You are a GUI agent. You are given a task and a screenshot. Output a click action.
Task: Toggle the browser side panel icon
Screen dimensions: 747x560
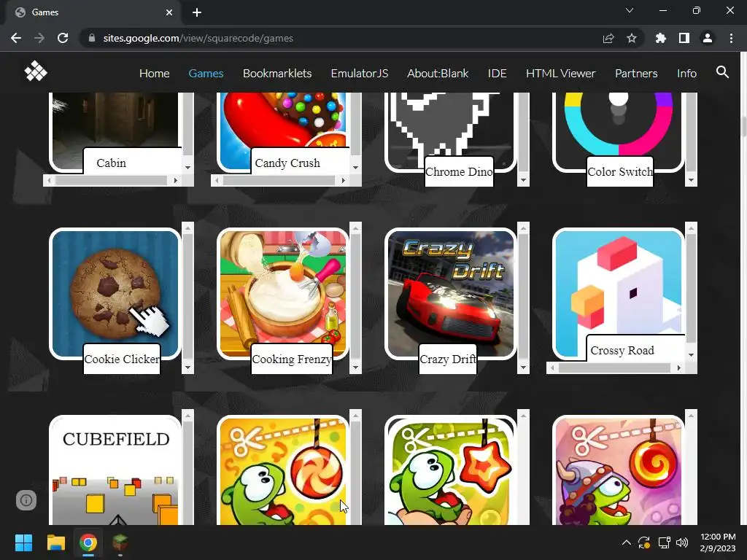coord(684,38)
